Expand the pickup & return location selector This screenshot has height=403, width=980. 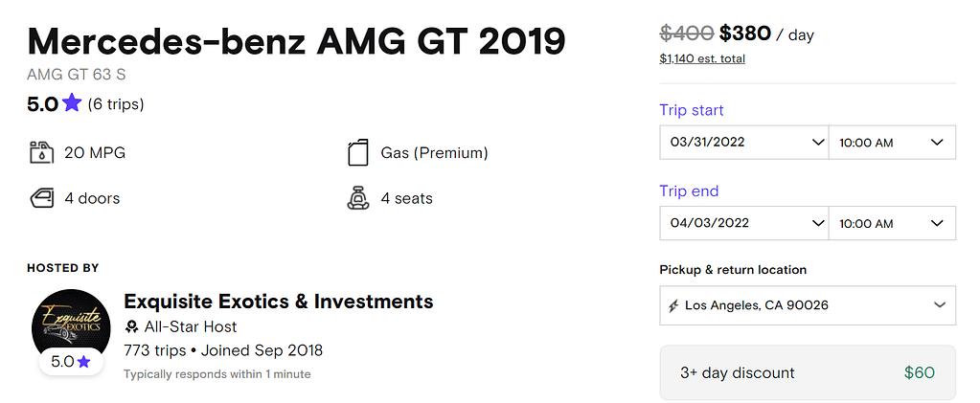[808, 305]
